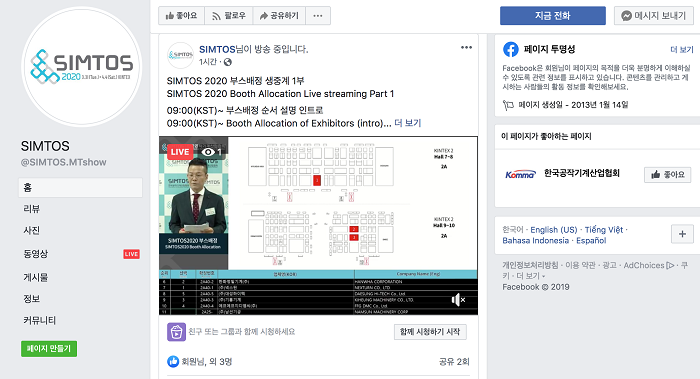This screenshot has height=379, width=700.
Task: Open the 정보 about tab
Action: (x=32, y=299)
